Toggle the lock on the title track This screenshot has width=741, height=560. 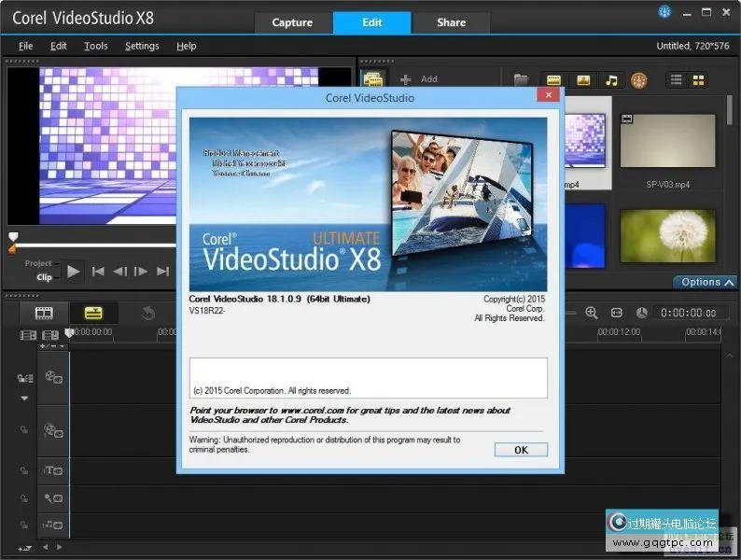(24, 471)
